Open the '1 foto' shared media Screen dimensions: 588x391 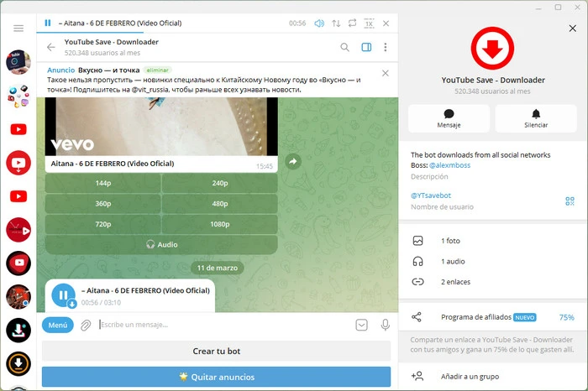tap(493, 241)
